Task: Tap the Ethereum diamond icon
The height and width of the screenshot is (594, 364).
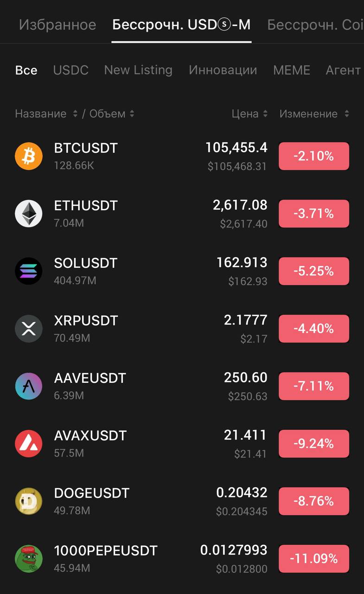Action: (29, 213)
